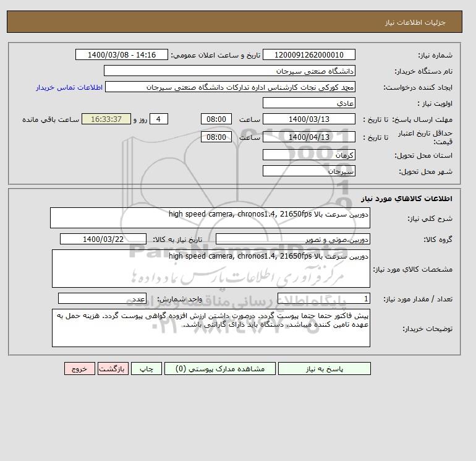Click the خروج exit button
The image size is (476, 461).
(80, 369)
